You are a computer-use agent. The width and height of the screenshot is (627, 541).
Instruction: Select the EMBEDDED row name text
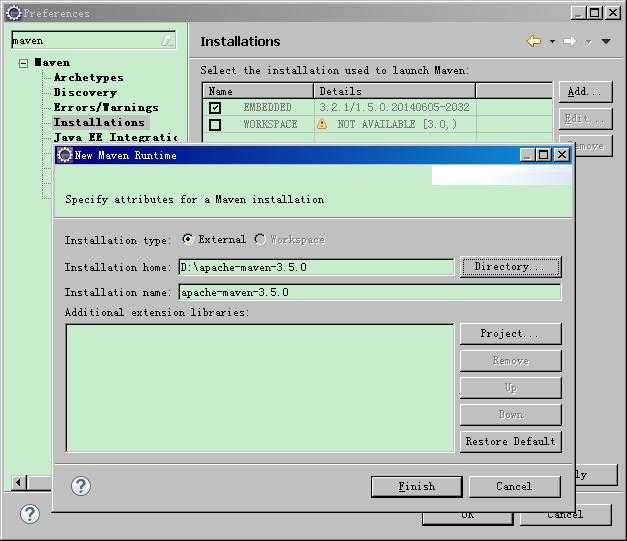click(268, 108)
